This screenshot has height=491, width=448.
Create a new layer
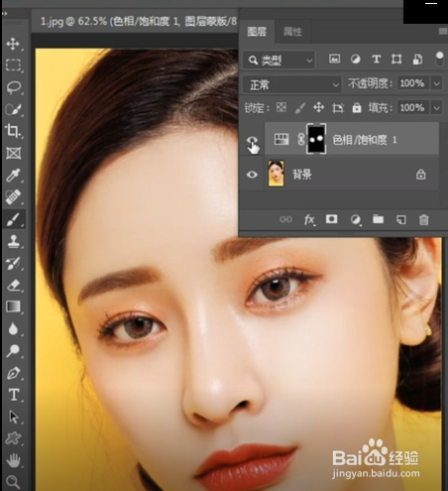coord(401,219)
